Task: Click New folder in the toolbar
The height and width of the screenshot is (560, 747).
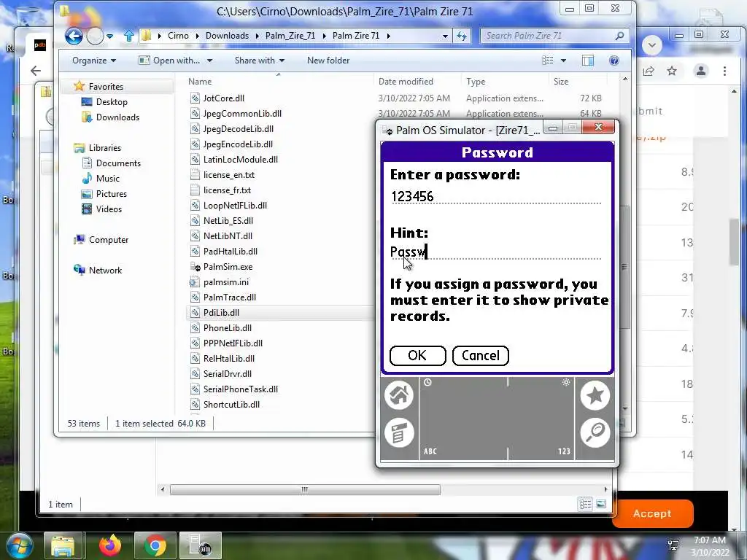Action: click(328, 61)
